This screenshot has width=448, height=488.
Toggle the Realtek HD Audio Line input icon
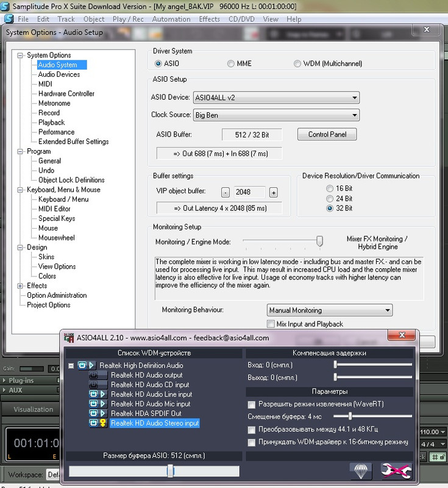coord(94,394)
